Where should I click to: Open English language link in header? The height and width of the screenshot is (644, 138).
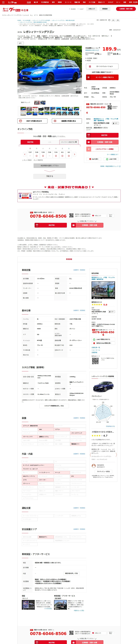pos(73,9)
